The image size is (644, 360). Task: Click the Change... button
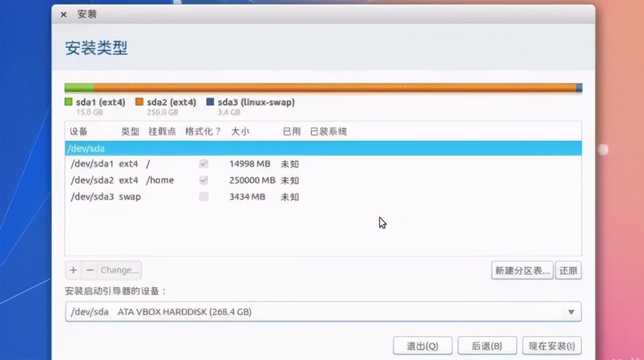(119, 270)
